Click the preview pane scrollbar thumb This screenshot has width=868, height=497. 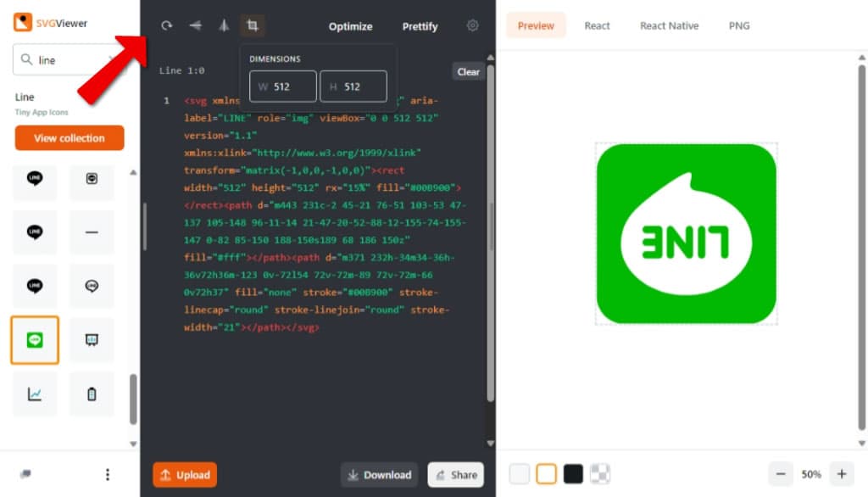pos(861,247)
